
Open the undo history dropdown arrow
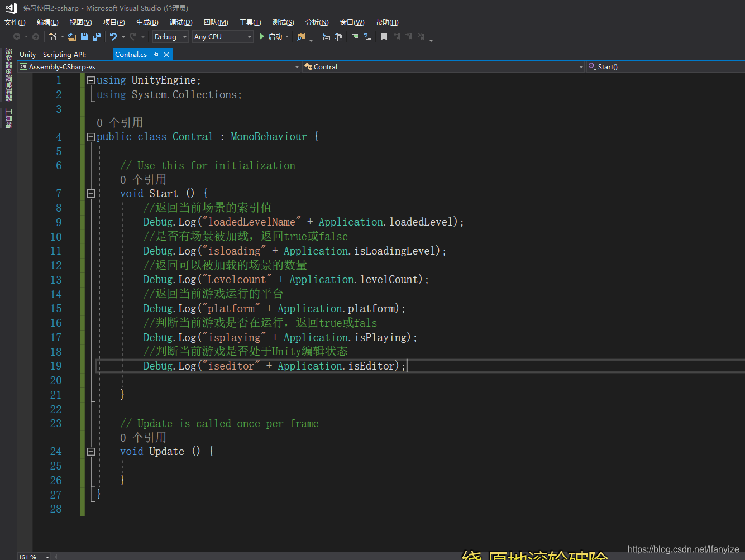pos(123,37)
